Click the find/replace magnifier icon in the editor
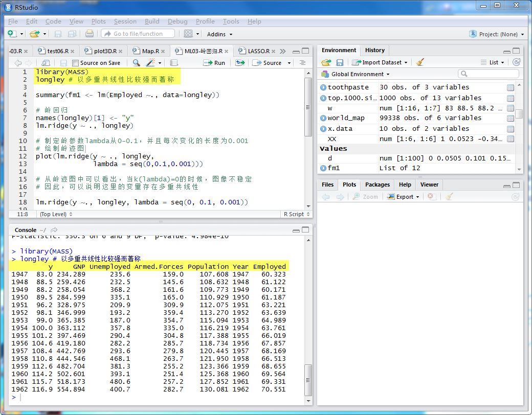 tap(136, 63)
